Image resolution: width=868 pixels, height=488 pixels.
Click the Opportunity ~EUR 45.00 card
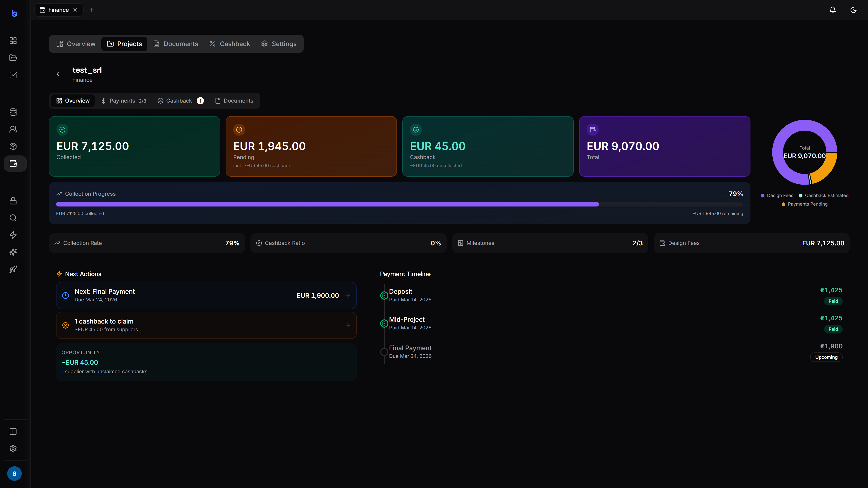coord(206,362)
